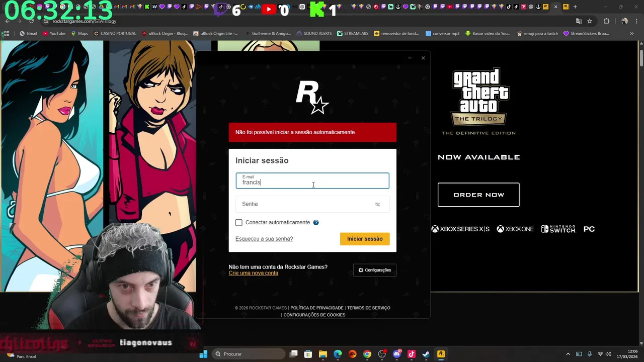Screen dimensions: 644x362
Task: Open CONFIGURAÇÕES DE COOKIES link
Action: click(x=314, y=315)
